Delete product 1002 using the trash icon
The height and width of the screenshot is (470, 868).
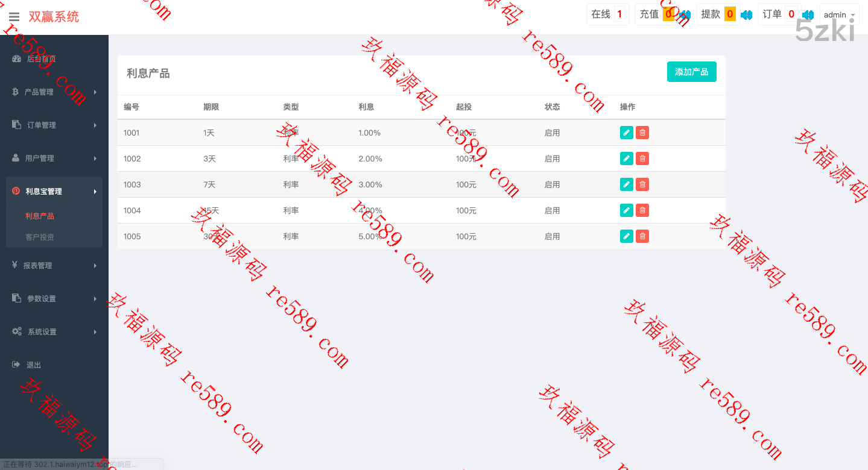point(642,158)
